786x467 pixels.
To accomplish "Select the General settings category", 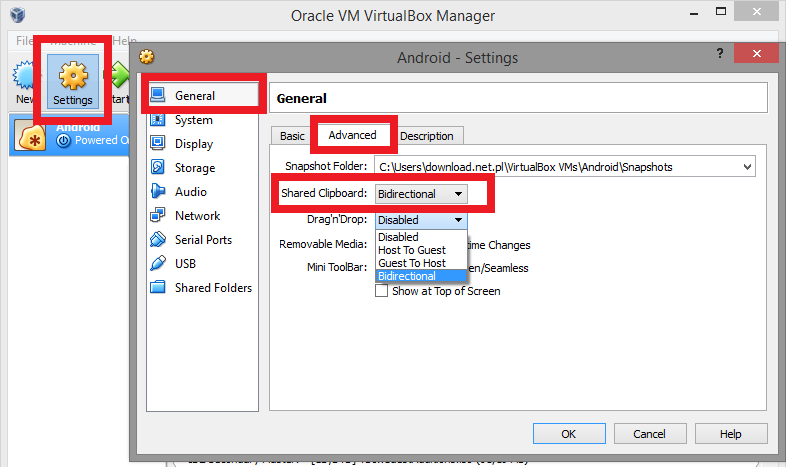I will [203, 95].
